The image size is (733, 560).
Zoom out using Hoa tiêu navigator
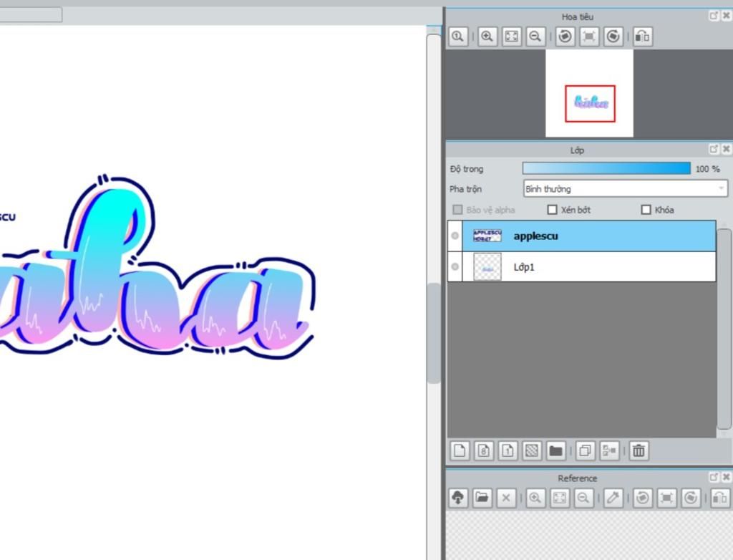pos(535,37)
